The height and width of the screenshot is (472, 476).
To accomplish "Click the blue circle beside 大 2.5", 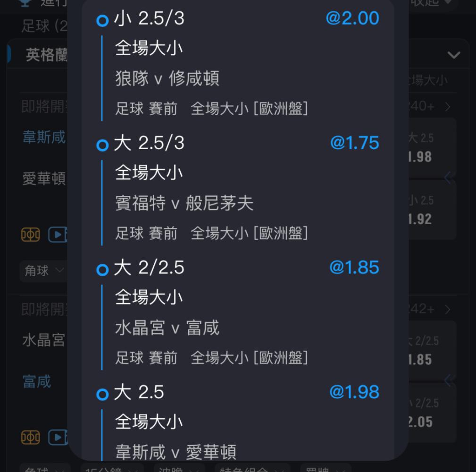I will tap(102, 394).
